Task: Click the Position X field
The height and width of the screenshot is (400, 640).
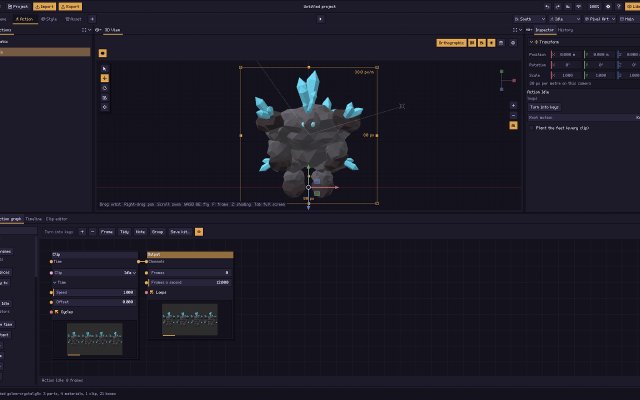Action: click(566, 54)
